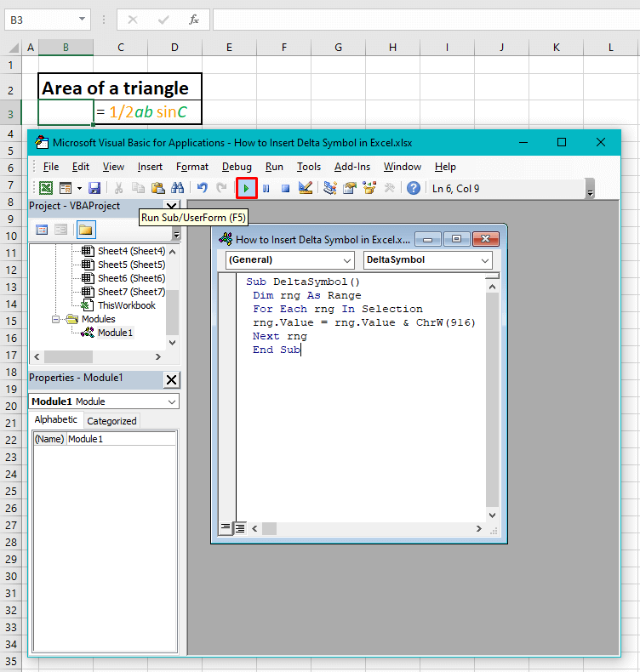Switch to Full Module View button
The image size is (640, 672).
240,528
